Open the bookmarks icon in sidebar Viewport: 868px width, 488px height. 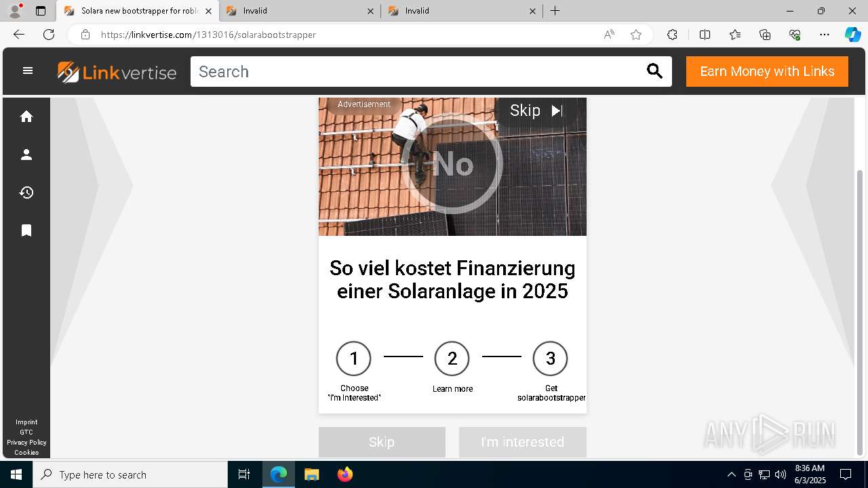click(26, 230)
